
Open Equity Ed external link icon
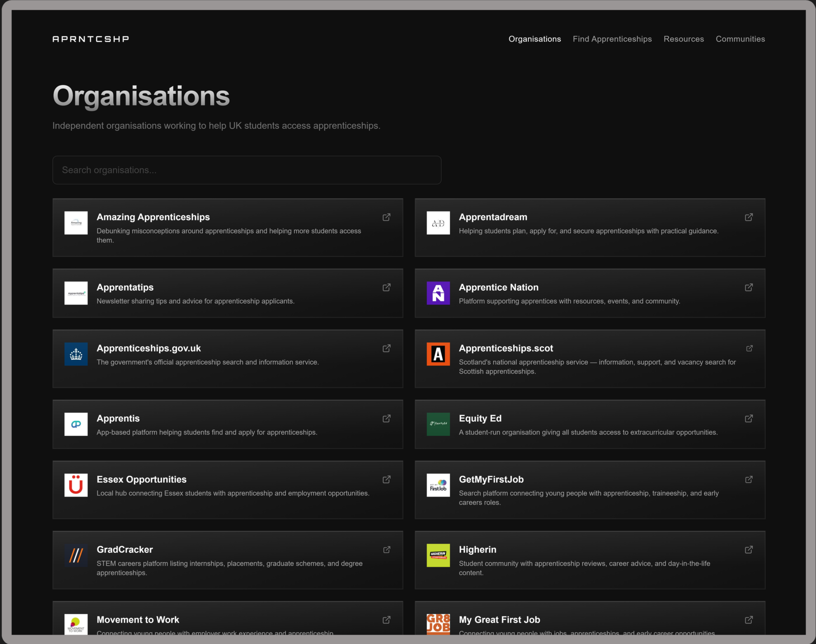[749, 419]
